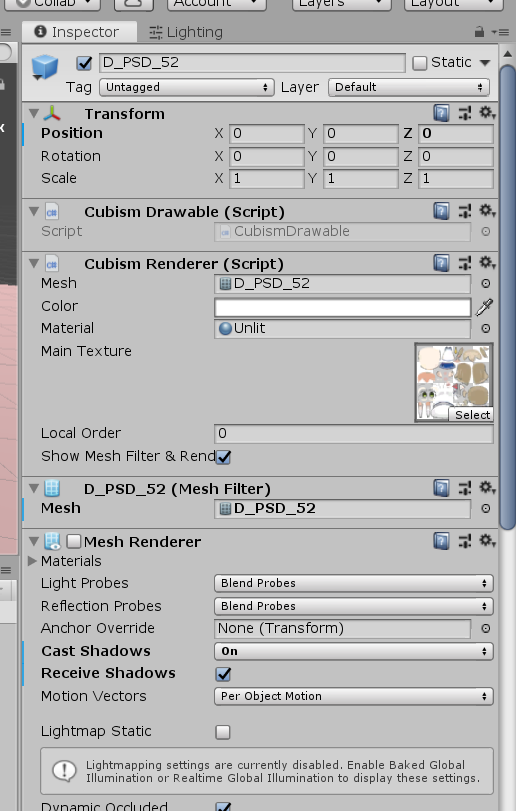Switch to the Lighting tab

(x=186, y=32)
